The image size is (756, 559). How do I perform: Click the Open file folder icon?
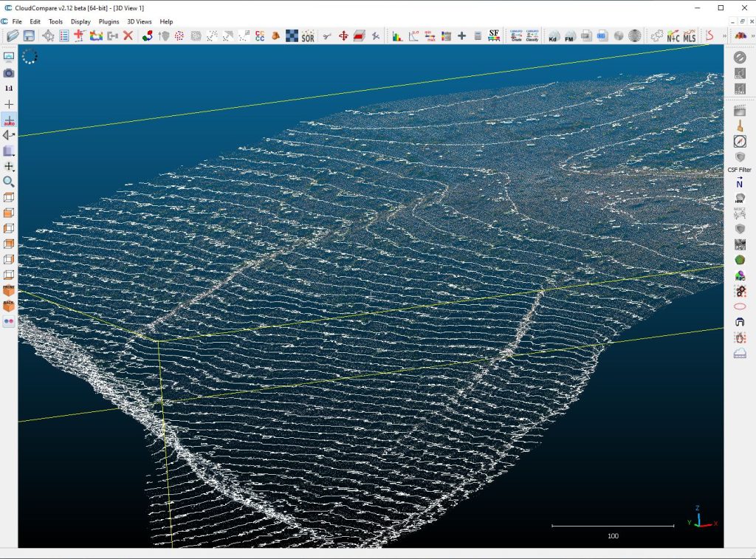click(x=13, y=35)
